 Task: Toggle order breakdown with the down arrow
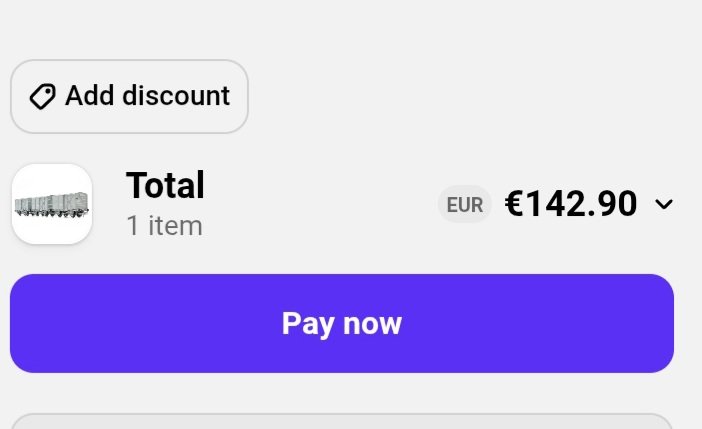(x=663, y=204)
